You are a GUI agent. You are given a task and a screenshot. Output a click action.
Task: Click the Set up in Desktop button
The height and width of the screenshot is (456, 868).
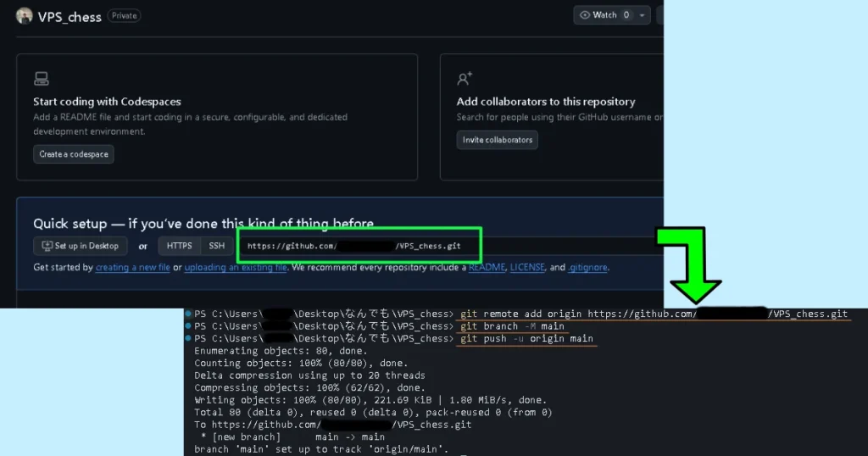coord(81,246)
